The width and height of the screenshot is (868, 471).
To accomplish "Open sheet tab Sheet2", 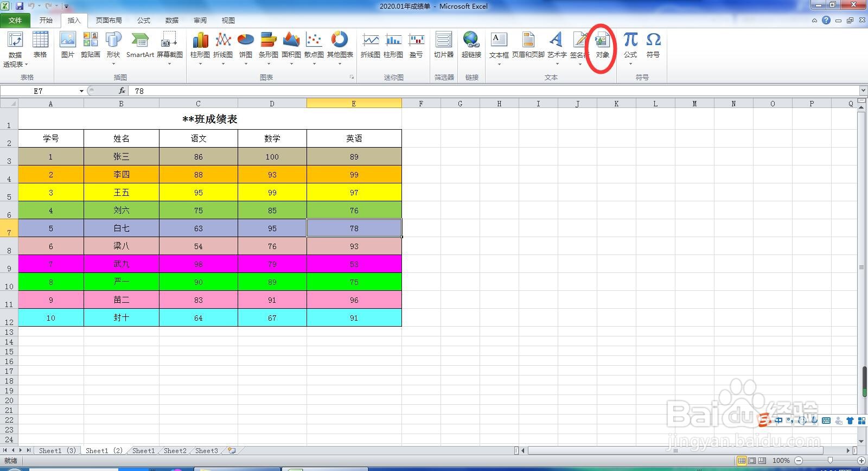I will point(175,450).
